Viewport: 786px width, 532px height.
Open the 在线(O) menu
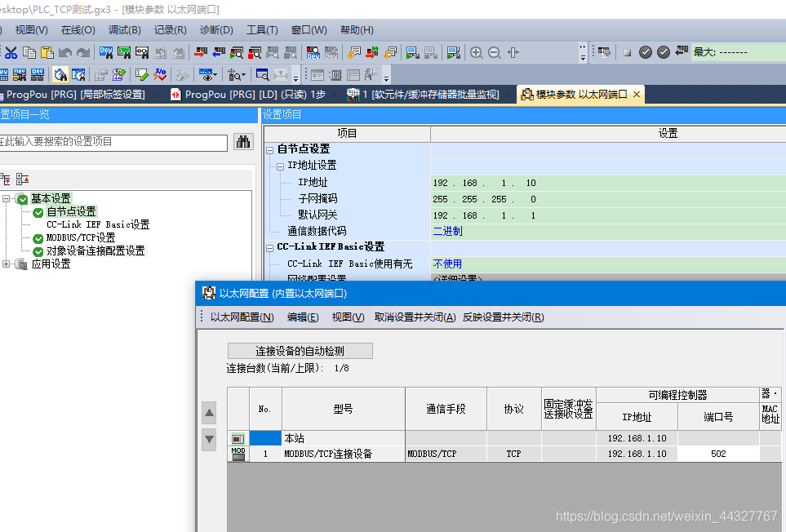[78, 30]
